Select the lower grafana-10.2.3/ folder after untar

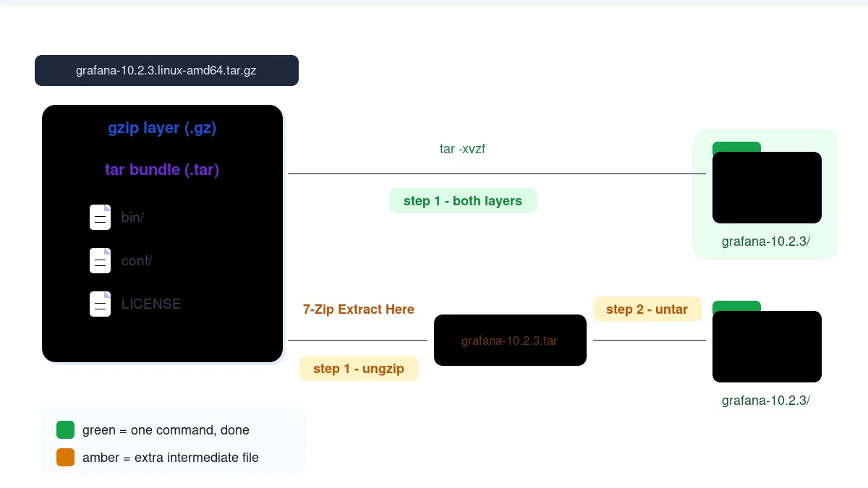[767, 342]
